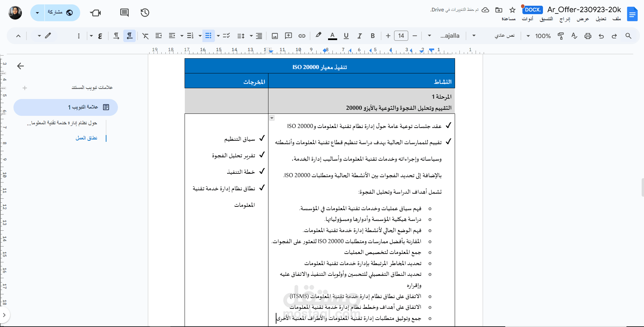644x327 pixels.
Task: Increase the font size with plus
Action: coord(388,36)
